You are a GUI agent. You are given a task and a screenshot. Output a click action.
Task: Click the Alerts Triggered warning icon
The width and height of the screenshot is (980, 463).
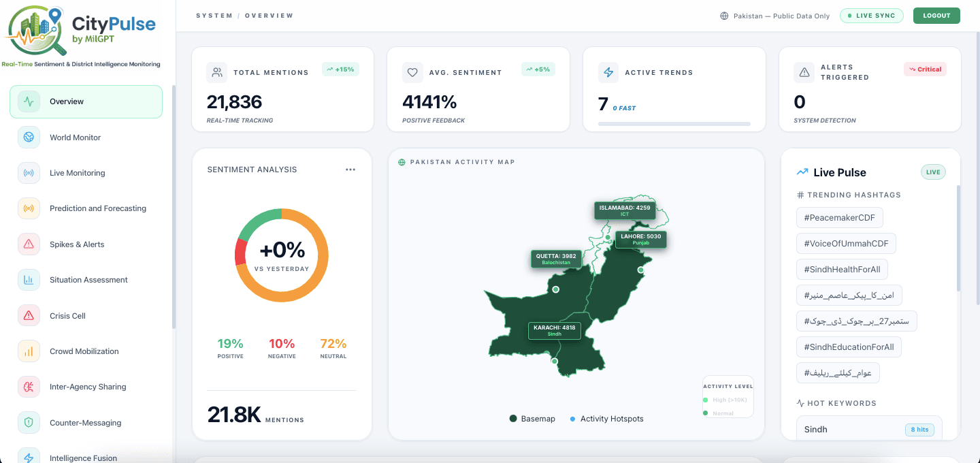804,72
